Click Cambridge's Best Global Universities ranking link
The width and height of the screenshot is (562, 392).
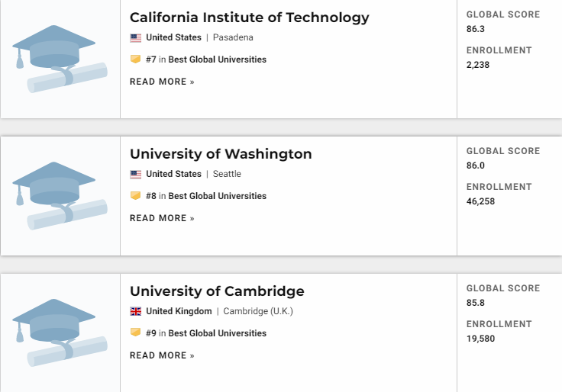pos(218,333)
